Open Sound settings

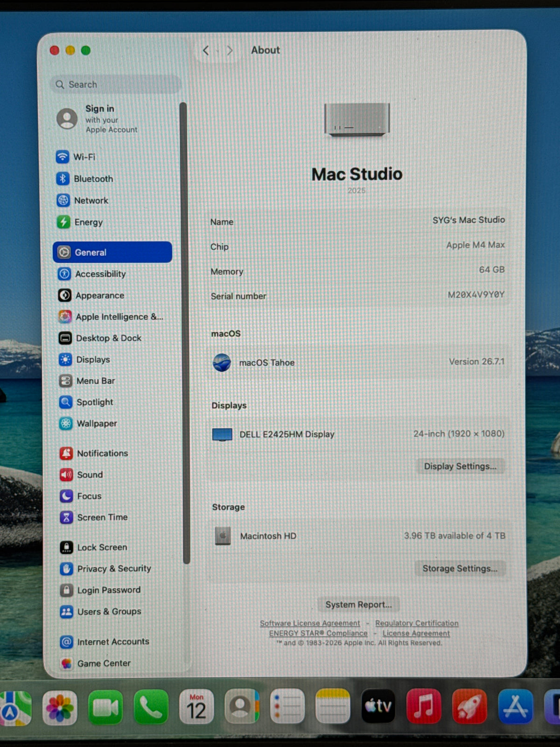click(81, 475)
